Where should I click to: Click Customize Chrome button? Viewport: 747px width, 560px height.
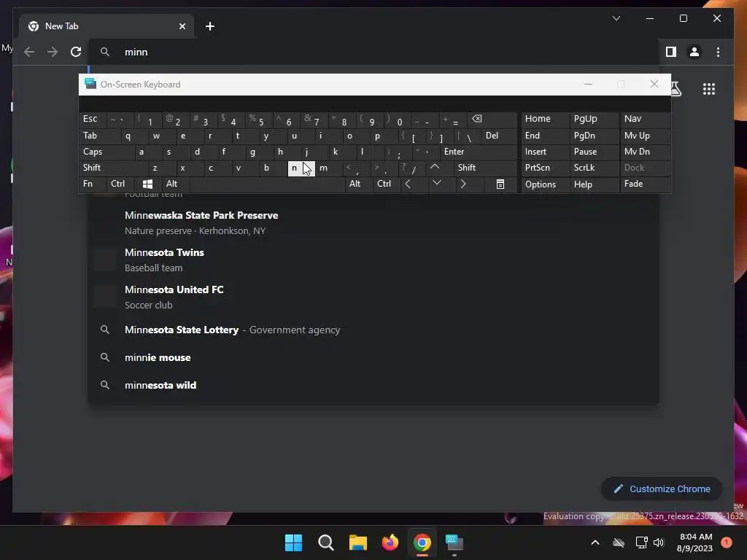tap(662, 489)
